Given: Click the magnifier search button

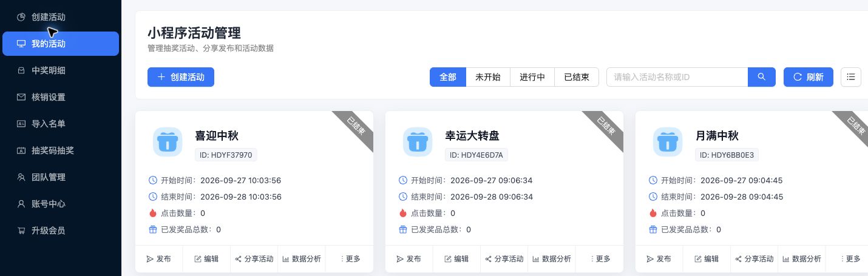Looking at the screenshot, I should (762, 77).
